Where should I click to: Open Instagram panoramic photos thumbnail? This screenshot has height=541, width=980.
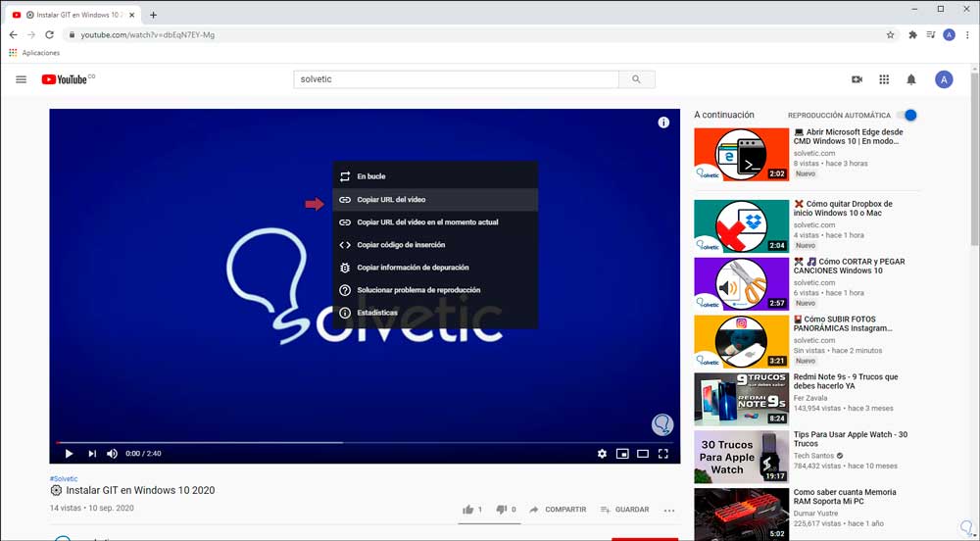click(x=741, y=341)
